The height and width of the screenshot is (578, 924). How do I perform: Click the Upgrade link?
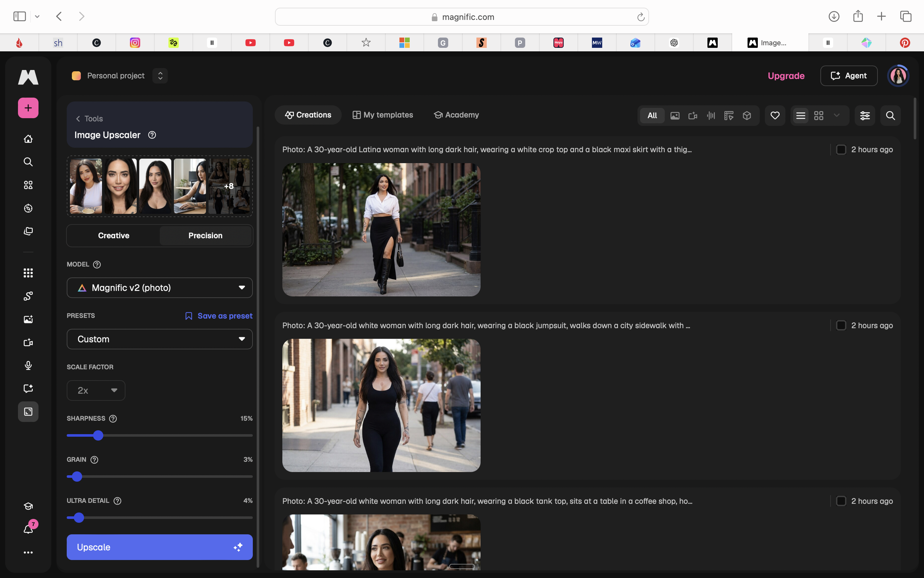pyautogui.click(x=786, y=76)
